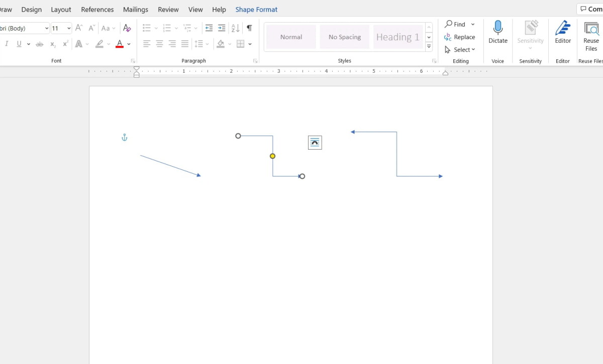Expand the Styles gallery more arrow
603x364 pixels.
click(429, 47)
